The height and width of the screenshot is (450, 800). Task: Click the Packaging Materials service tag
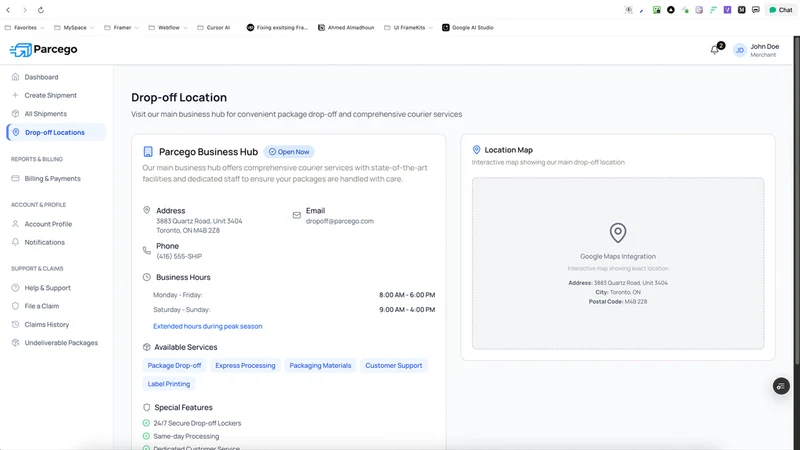[x=320, y=365]
